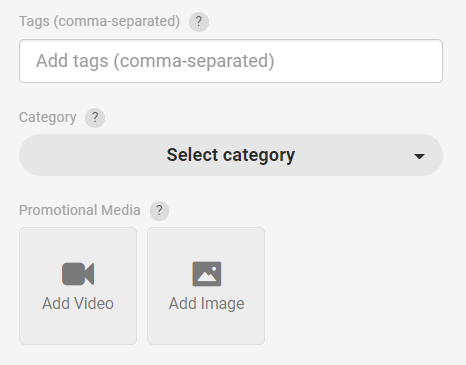
Task: Click the 'Add tags (comma-separated)' placeholder text
Action: point(155,61)
